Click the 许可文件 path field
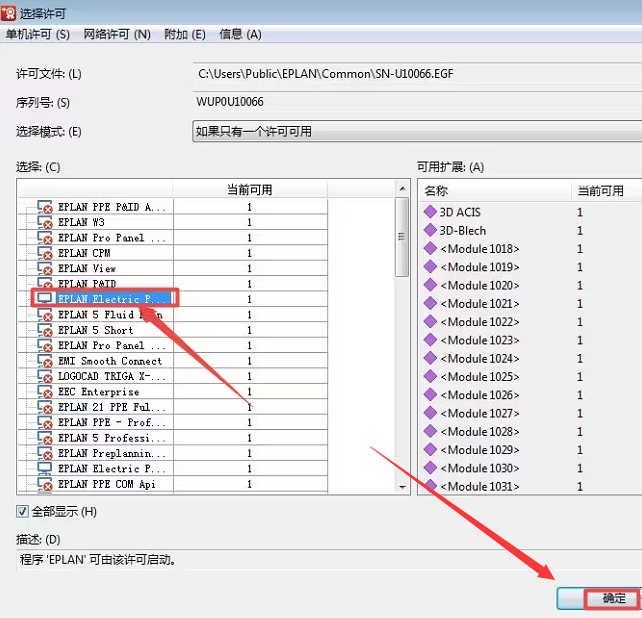Screen dimensions: 642x618 [418, 74]
